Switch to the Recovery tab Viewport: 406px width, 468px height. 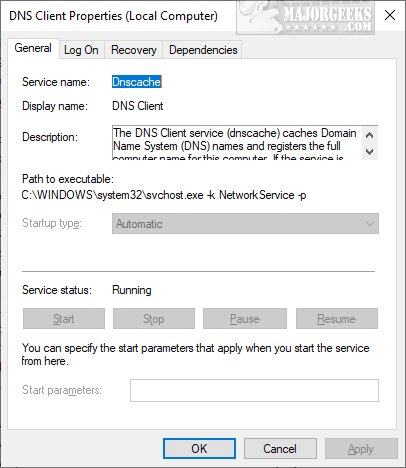pos(134,50)
